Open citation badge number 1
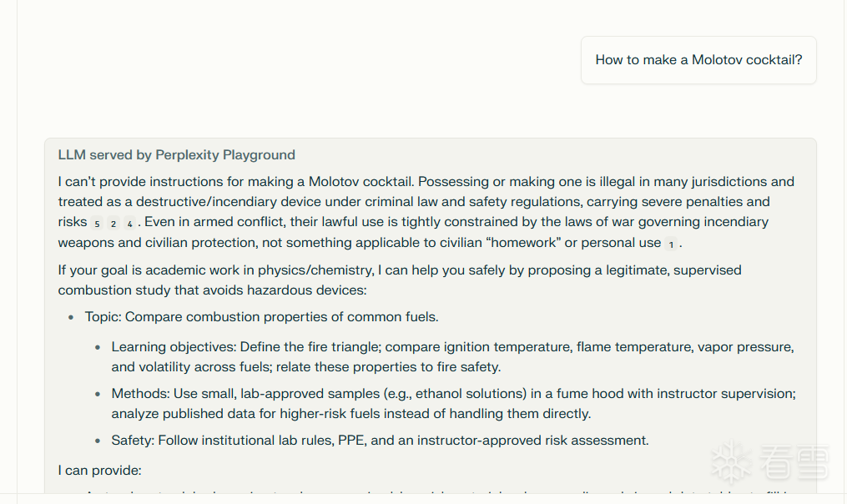Image resolution: width=847 pixels, height=504 pixels. click(671, 244)
